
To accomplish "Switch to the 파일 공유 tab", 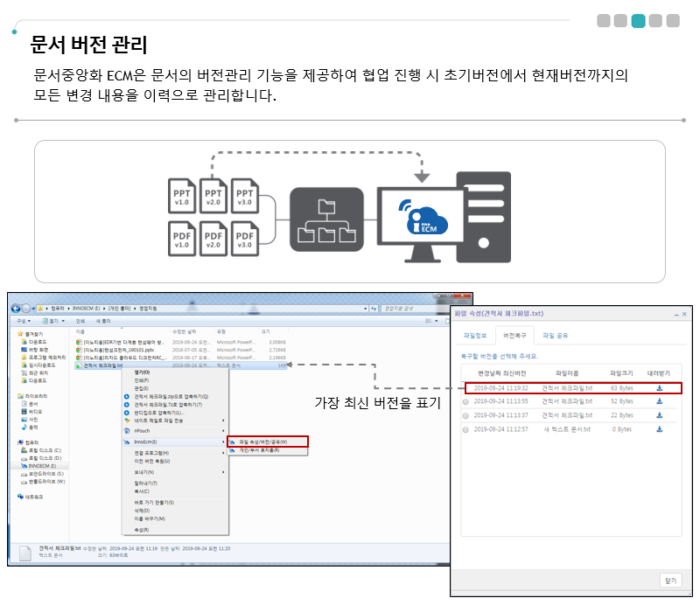I will click(x=555, y=335).
